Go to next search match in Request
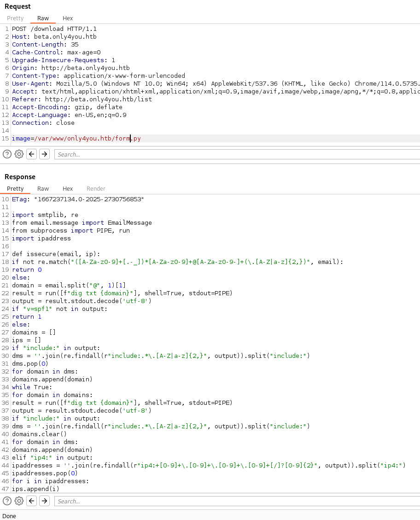This screenshot has width=420, height=520. click(44, 154)
